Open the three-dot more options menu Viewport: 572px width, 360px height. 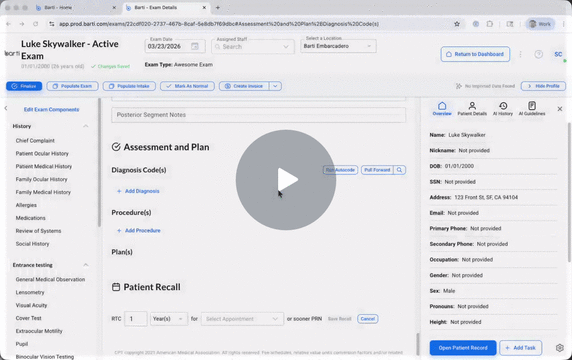tap(521, 54)
